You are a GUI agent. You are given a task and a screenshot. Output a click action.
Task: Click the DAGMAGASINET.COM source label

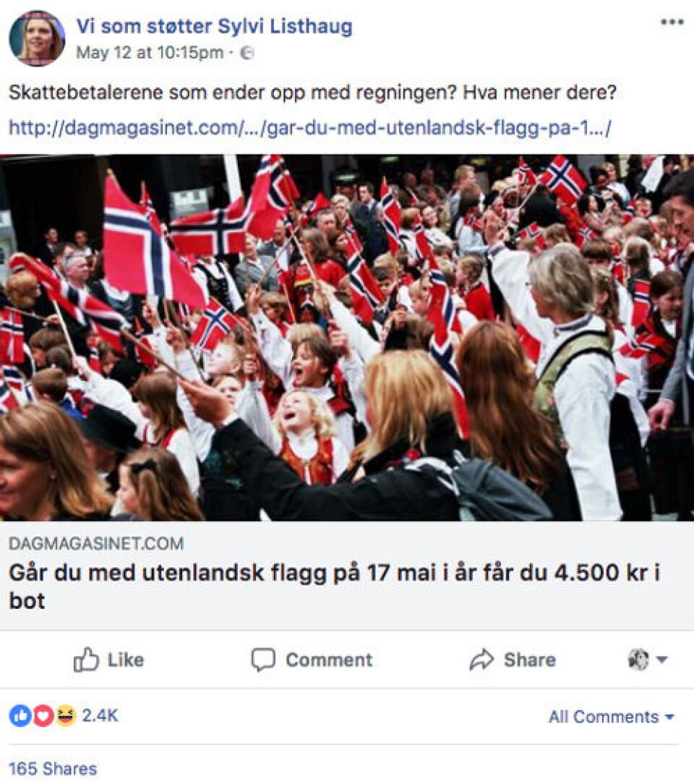pos(96,543)
